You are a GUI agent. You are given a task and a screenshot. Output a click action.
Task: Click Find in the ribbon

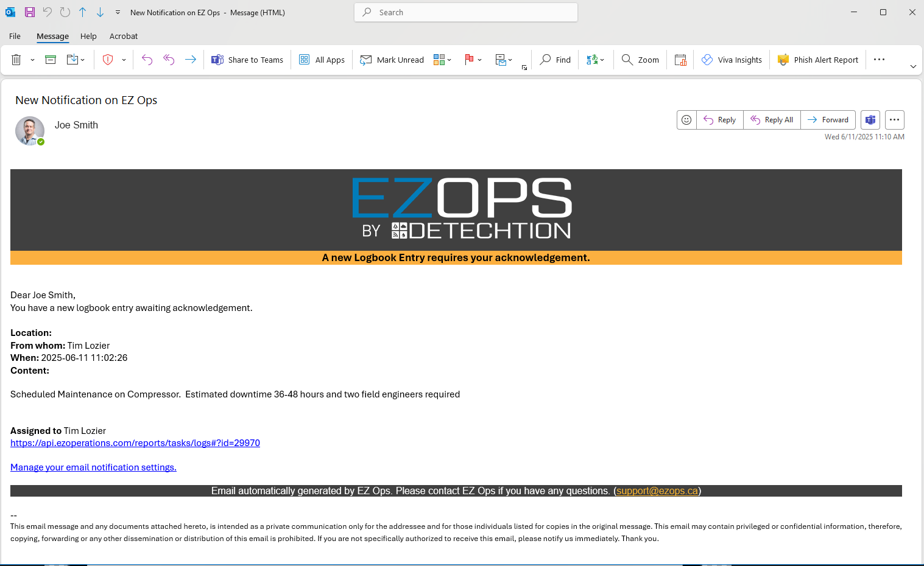(x=555, y=60)
